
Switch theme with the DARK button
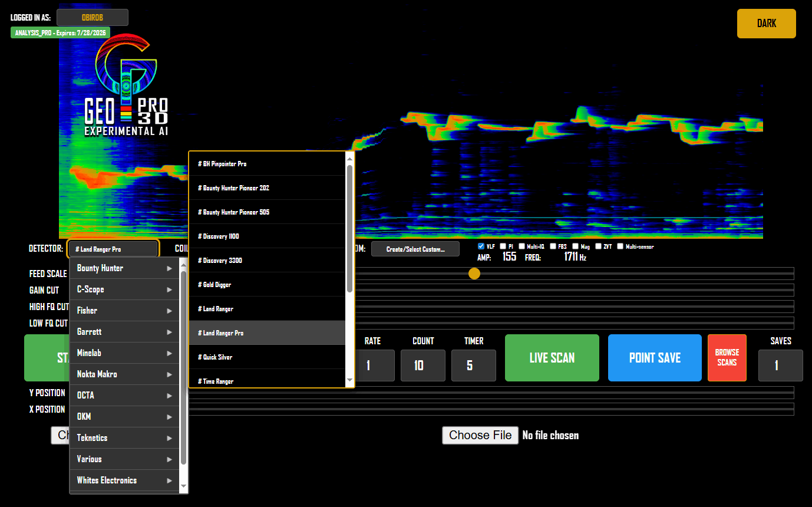(767, 24)
